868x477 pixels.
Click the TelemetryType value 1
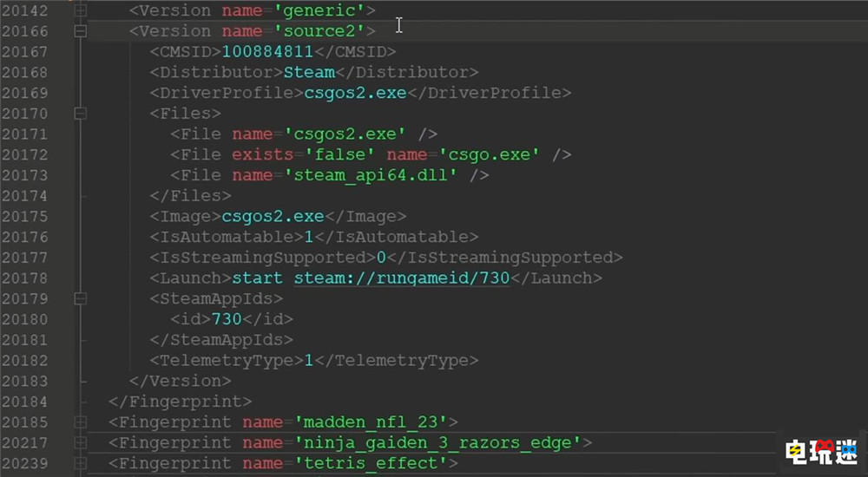pos(309,360)
